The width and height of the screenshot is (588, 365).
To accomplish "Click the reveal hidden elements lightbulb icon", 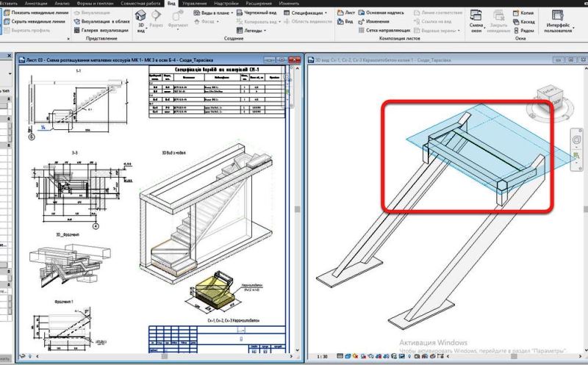I will click(x=409, y=356).
